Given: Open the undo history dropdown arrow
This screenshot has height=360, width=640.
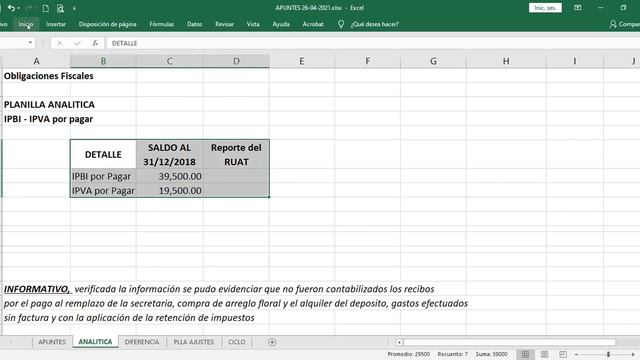Looking at the screenshot, I should tap(18, 8).
